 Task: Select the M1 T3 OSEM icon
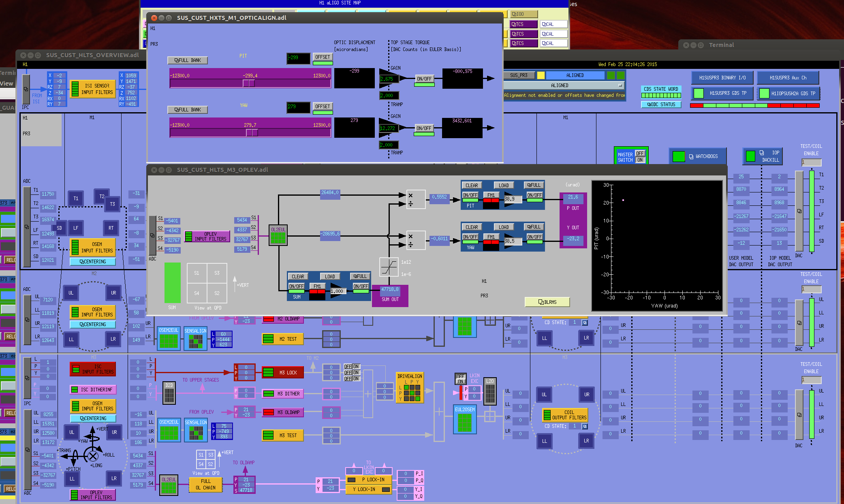[x=112, y=204]
